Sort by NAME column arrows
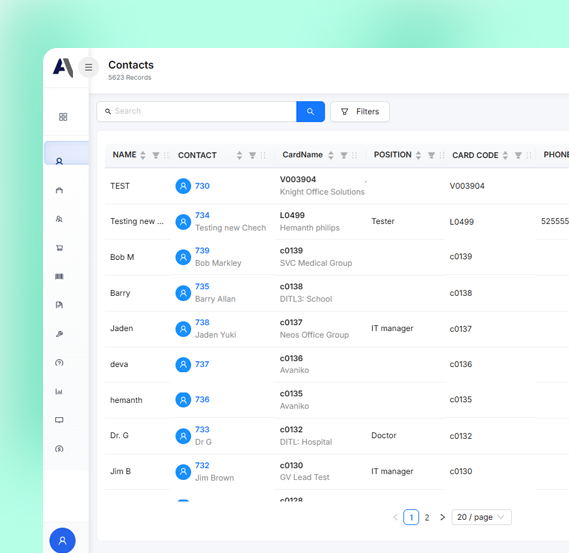Viewport: 569px width, 553px height. pyautogui.click(x=143, y=155)
